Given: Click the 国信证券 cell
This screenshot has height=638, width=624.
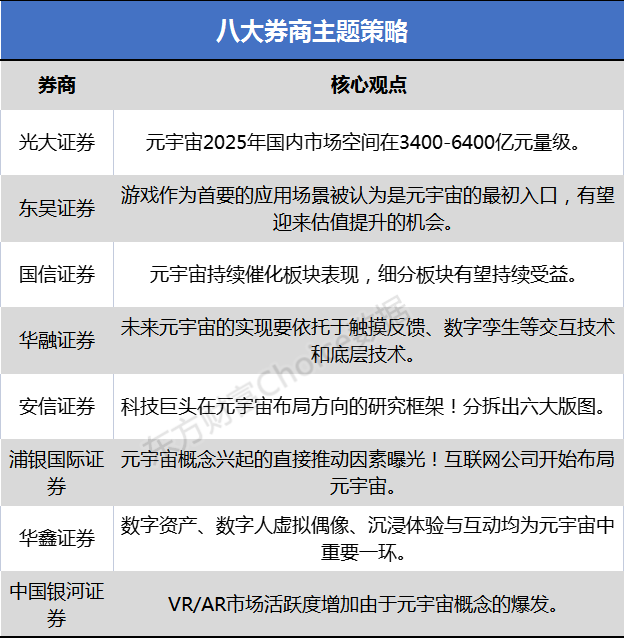Looking at the screenshot, I should pyautogui.click(x=57, y=275).
